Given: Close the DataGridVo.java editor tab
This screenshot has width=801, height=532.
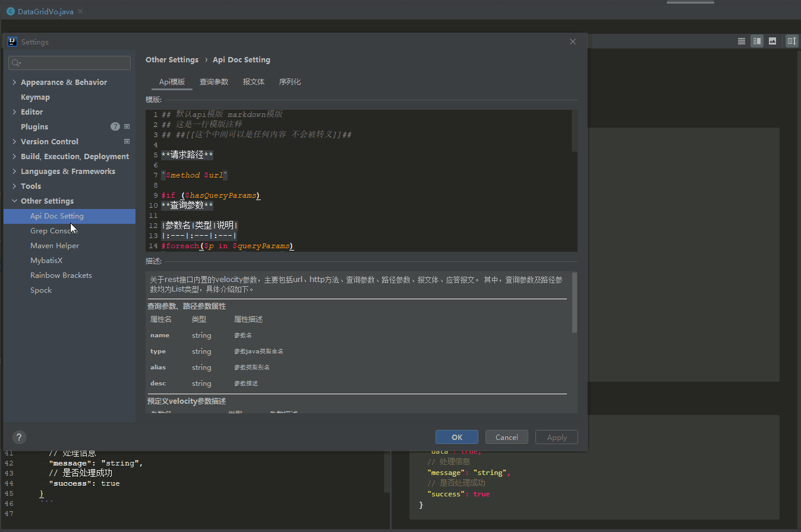Looking at the screenshot, I should pos(80,11).
